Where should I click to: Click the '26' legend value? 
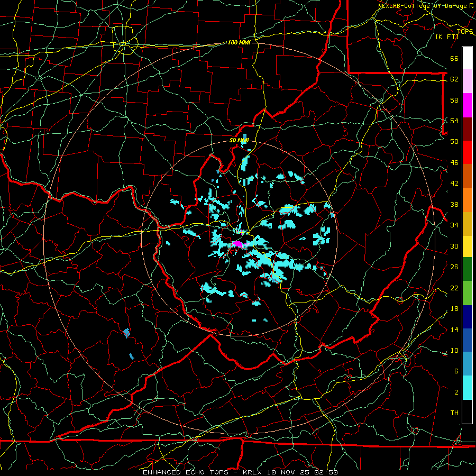454,267
